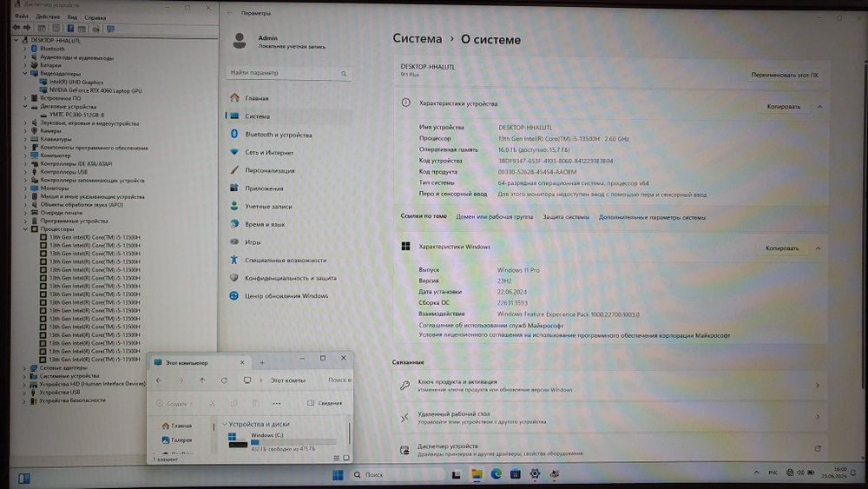868x489 pixels.
Task: Open Центр обновления Windows in sidebar
Action: tap(286, 296)
